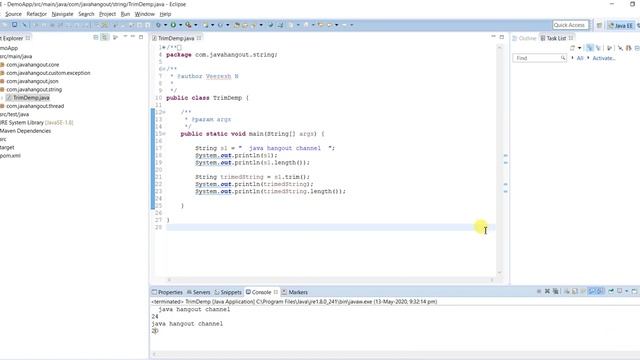Click the New Task icon in Task List
Image resolution: width=640 pixels, height=360 pixels.
pos(572,48)
